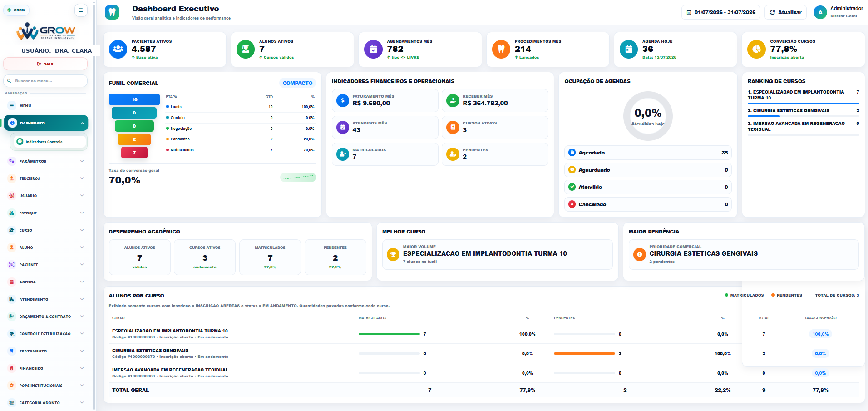Click the Receber Mês hand icon

pyautogui.click(x=453, y=100)
